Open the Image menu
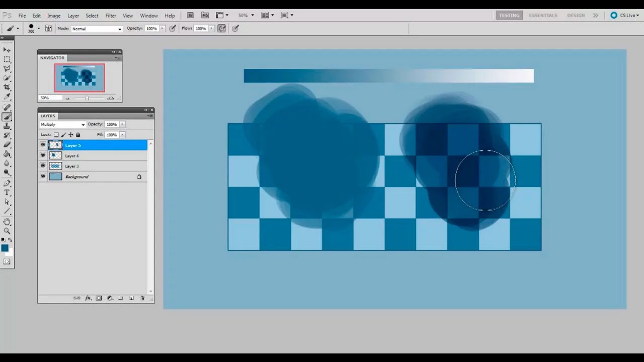Image resolution: width=644 pixels, height=362 pixels. tap(54, 16)
